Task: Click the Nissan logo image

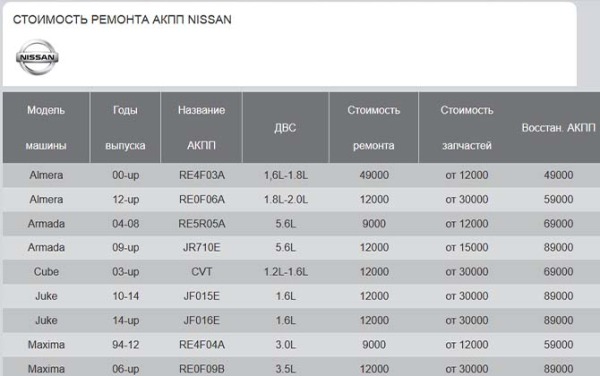Action: click(37, 57)
